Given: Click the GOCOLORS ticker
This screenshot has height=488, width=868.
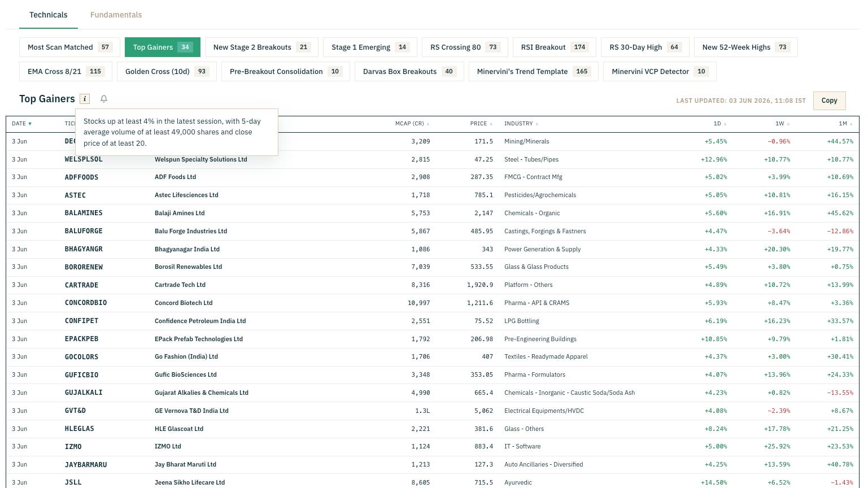Looking at the screenshot, I should (81, 357).
